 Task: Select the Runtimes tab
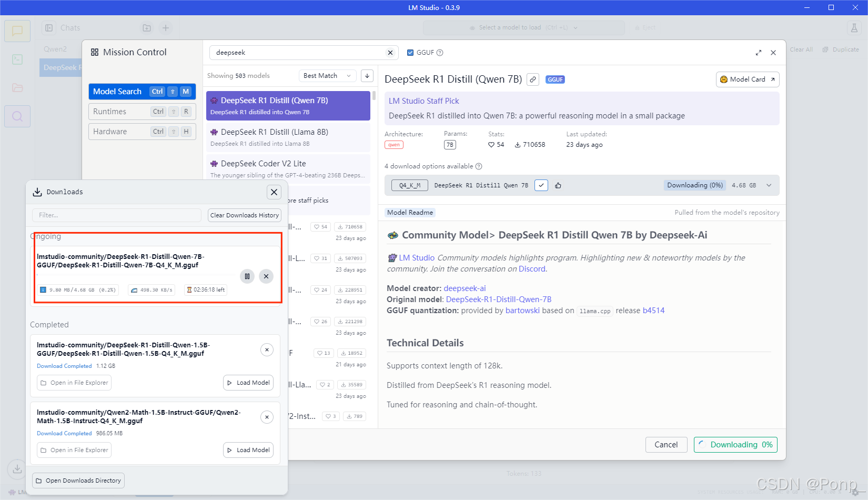click(142, 112)
